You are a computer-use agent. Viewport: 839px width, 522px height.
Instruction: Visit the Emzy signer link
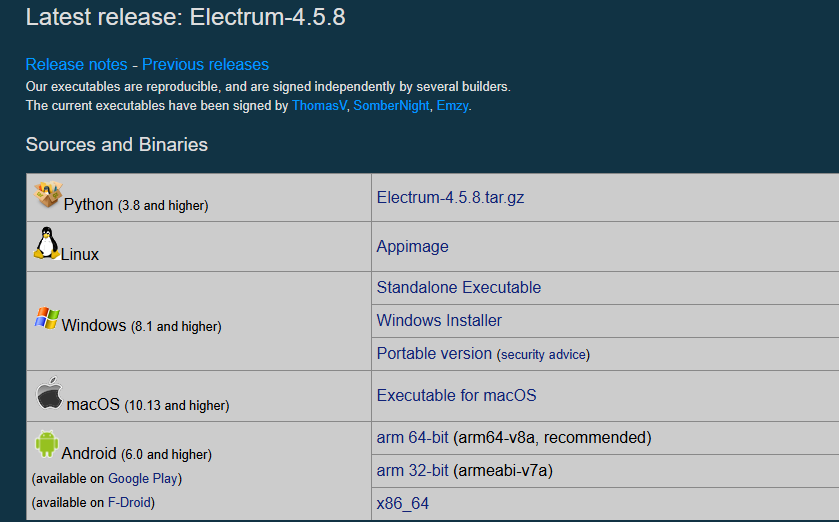[451, 105]
